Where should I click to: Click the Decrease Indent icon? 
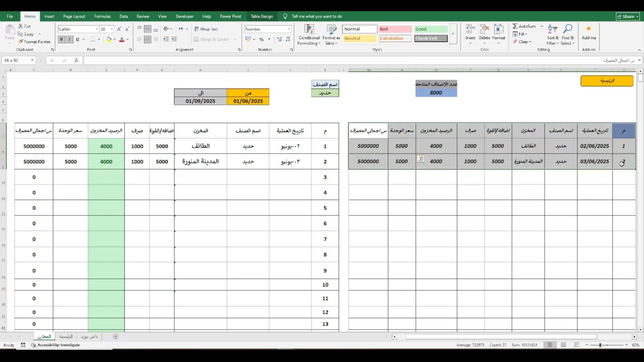(166, 39)
